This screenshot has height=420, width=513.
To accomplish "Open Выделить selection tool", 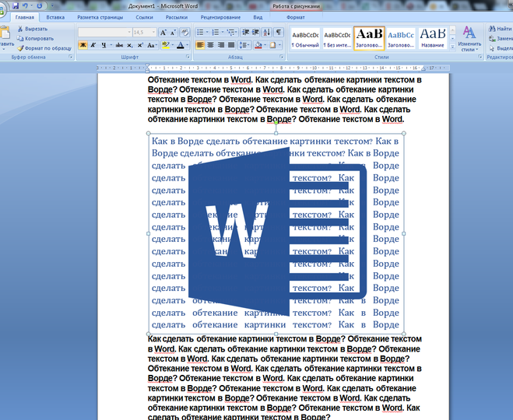I will click(x=501, y=48).
